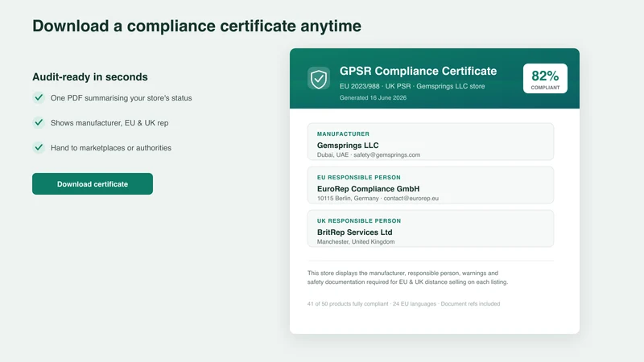644x362 pixels.
Task: Click 'One PDF summarising your store's status' text
Action: pos(122,98)
